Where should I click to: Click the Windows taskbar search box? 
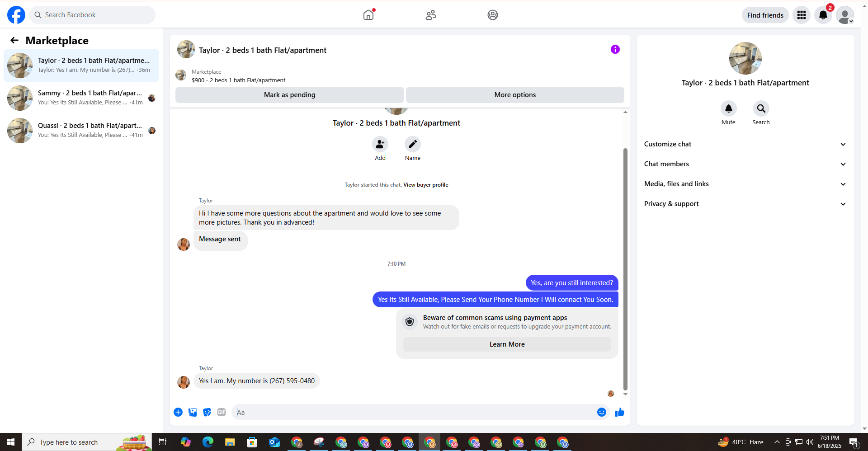[87, 442]
